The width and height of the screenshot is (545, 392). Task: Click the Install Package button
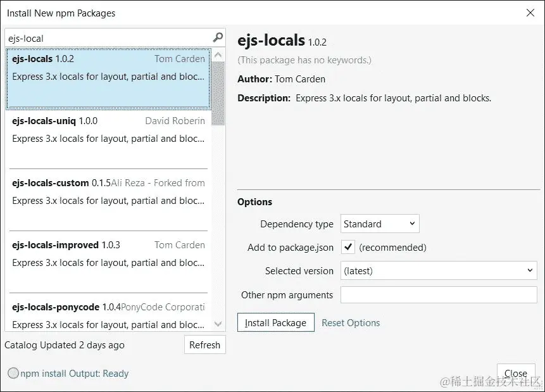[275, 322]
